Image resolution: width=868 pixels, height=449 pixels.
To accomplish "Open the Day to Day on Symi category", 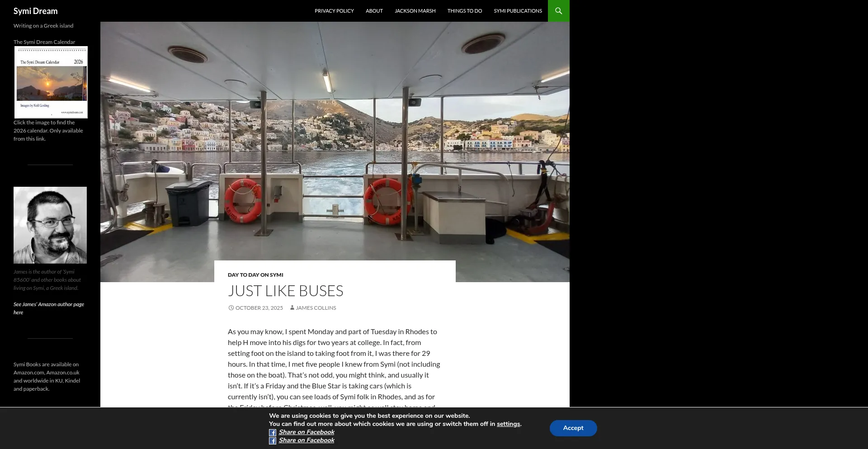I will point(255,275).
